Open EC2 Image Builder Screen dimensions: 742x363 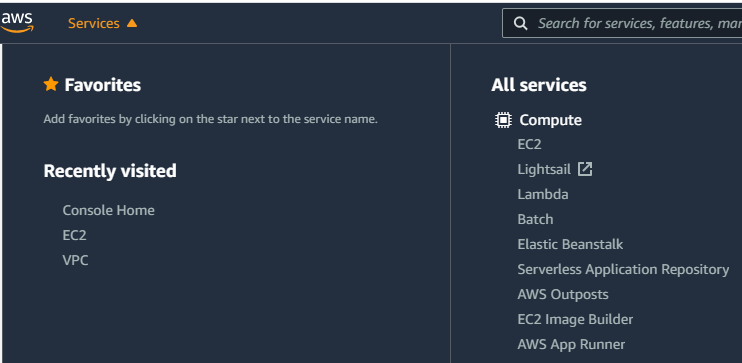click(x=575, y=319)
